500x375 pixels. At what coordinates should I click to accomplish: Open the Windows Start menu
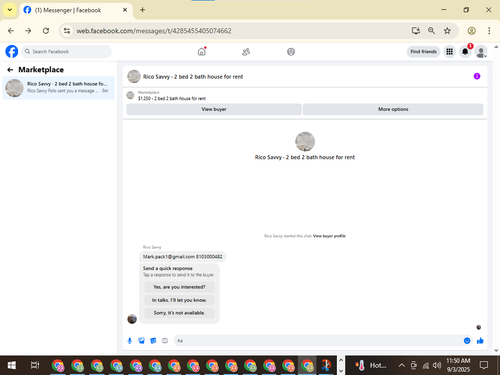tap(12, 365)
